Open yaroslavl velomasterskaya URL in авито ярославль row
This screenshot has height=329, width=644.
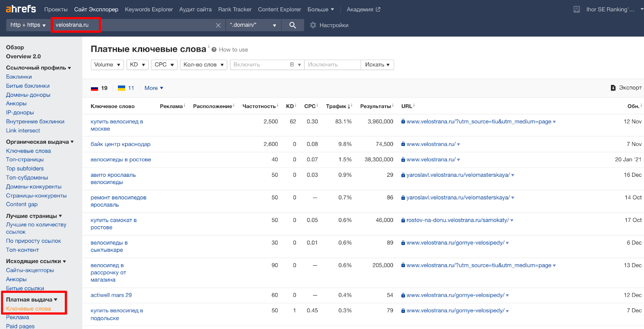click(458, 175)
